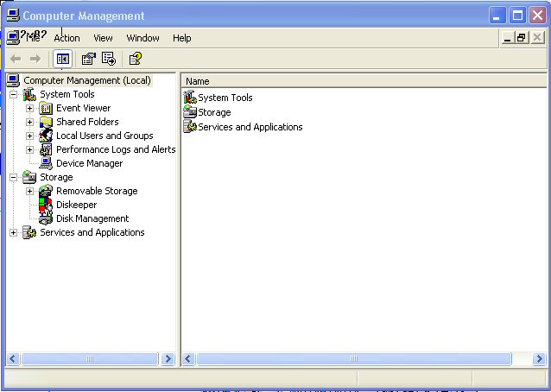Select Disk Management in the tree
The width and height of the screenshot is (551, 392).
click(x=92, y=218)
